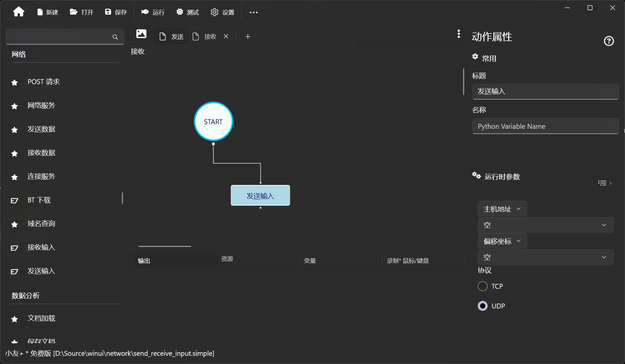Start a test using the 测试 icon

click(x=187, y=12)
